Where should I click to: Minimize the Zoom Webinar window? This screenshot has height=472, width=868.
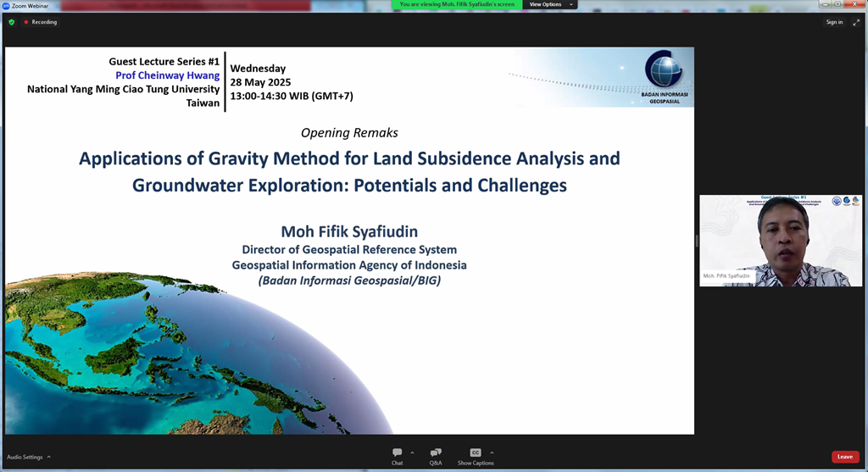[x=823, y=4]
